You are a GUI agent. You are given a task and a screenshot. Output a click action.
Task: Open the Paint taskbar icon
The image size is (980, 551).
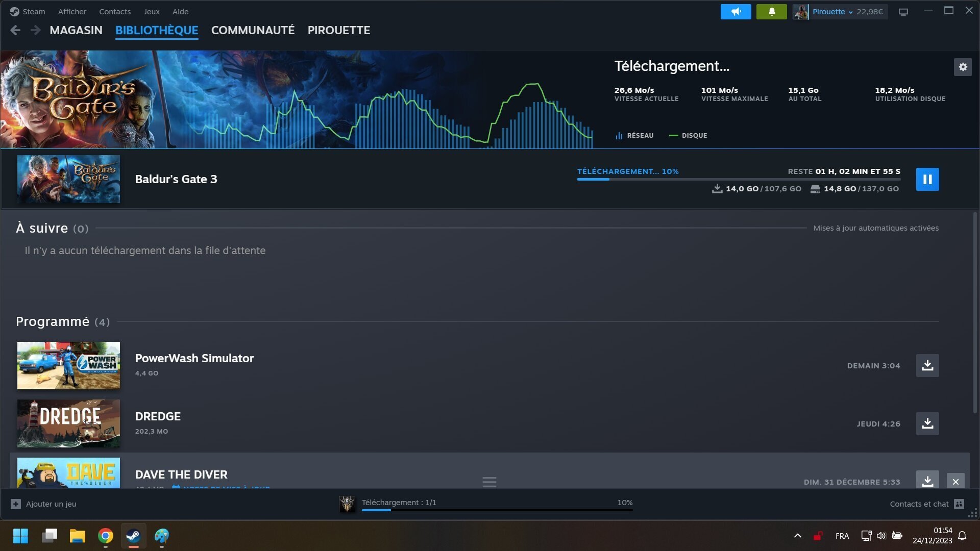(x=162, y=536)
